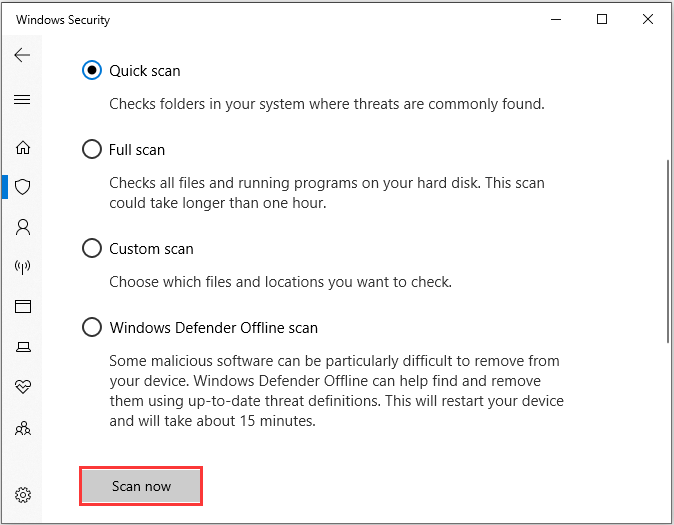
Task: Open Settings gear icon
Action: point(23,495)
